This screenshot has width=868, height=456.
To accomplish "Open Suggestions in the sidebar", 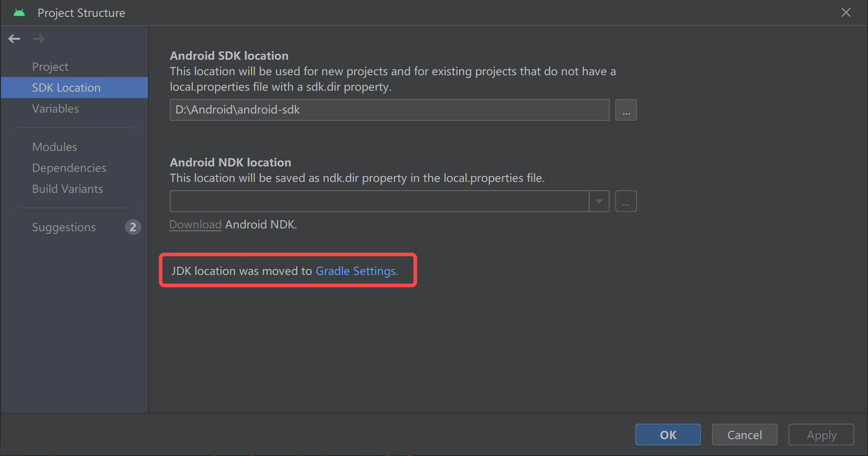I will (64, 227).
